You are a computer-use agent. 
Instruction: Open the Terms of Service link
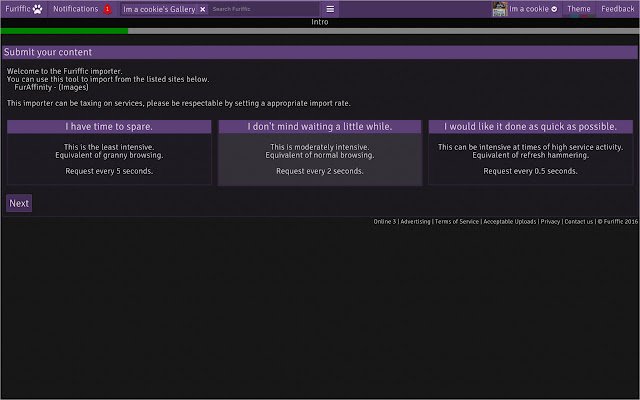click(x=457, y=222)
